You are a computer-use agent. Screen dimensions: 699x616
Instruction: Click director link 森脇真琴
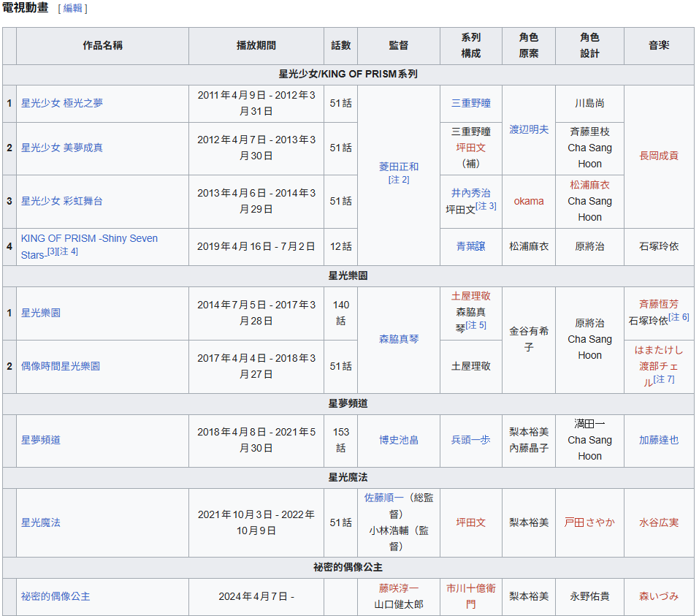(x=399, y=339)
